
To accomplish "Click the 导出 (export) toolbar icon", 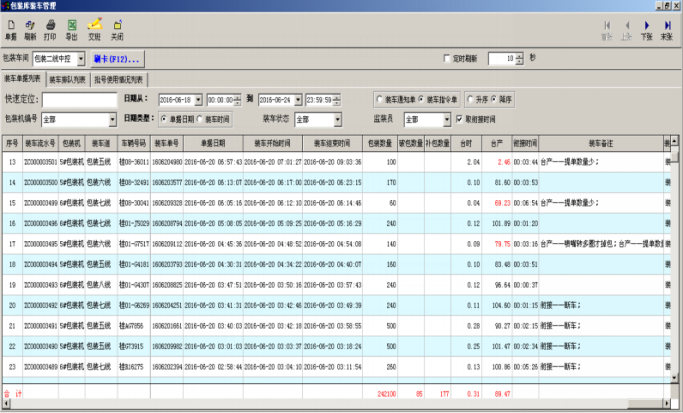I will (71, 26).
